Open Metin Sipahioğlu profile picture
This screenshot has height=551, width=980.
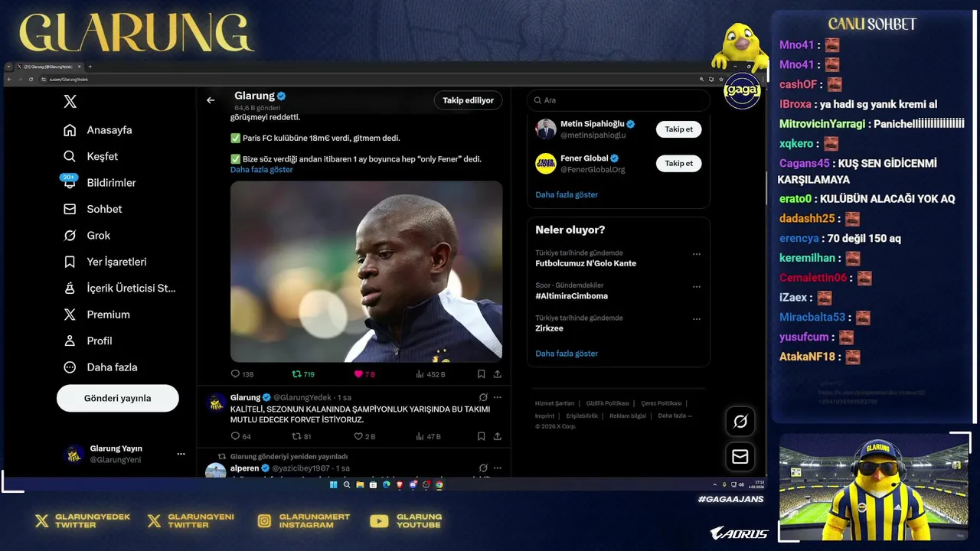pos(546,129)
